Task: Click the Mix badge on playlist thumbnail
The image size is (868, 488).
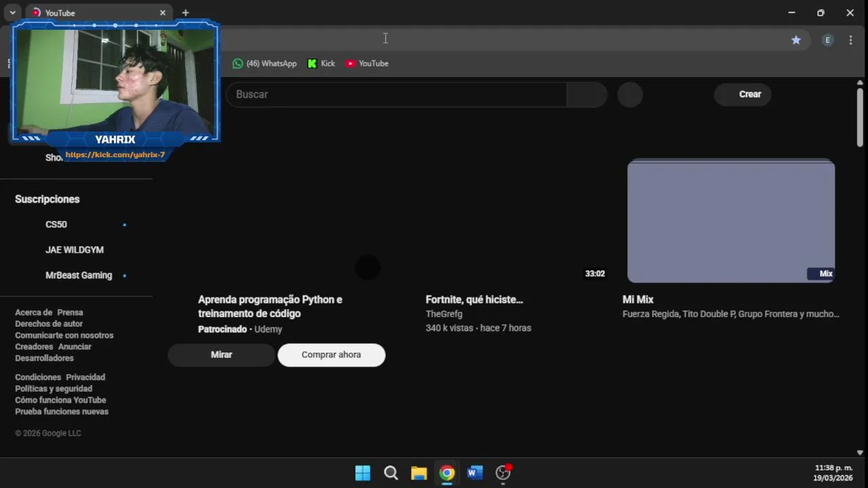Action: pyautogui.click(x=821, y=274)
